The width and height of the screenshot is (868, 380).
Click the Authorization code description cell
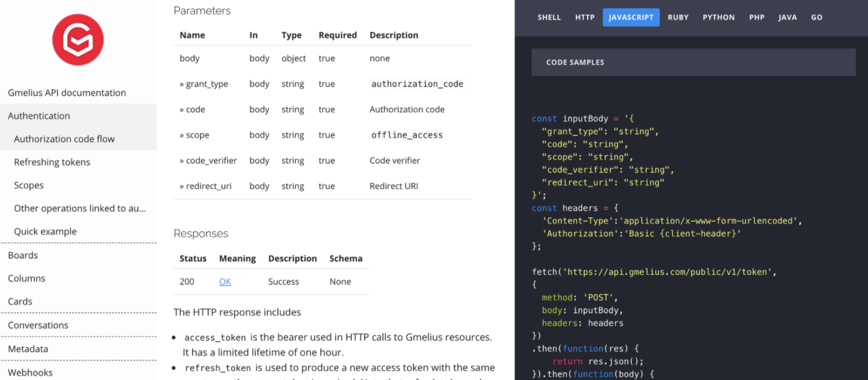click(407, 110)
